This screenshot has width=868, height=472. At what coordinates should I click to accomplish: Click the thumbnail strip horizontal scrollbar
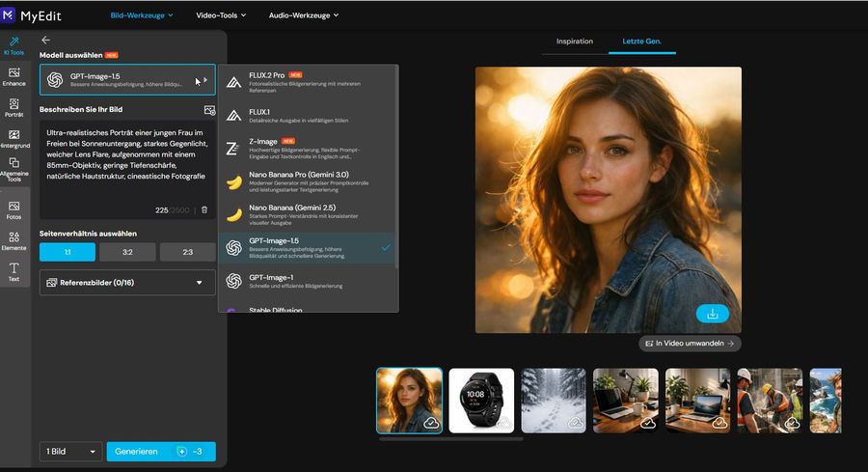click(x=451, y=439)
